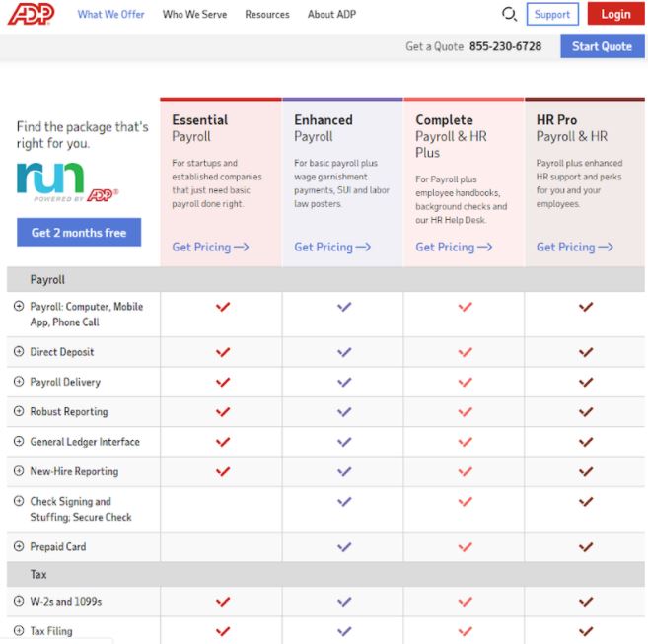Expand the Direct Deposit row

pyautogui.click(x=19, y=351)
